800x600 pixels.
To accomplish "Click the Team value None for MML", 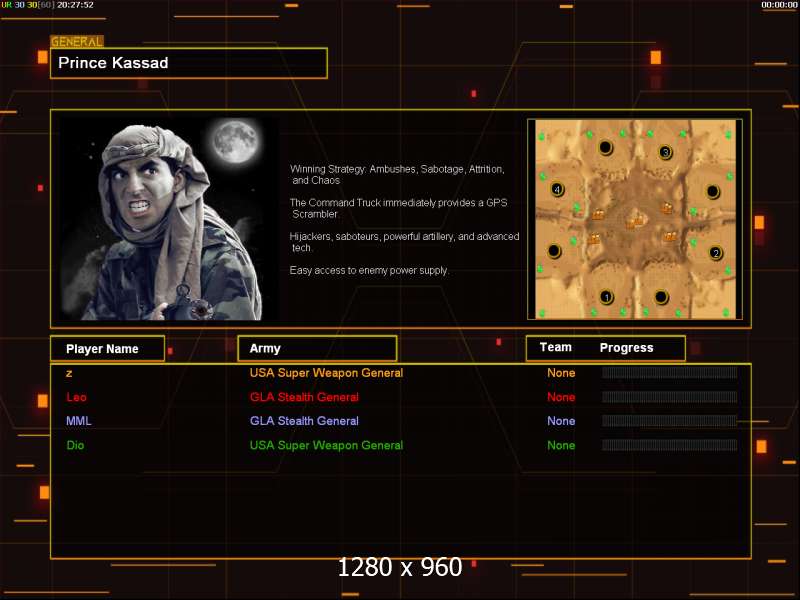I will tap(561, 421).
